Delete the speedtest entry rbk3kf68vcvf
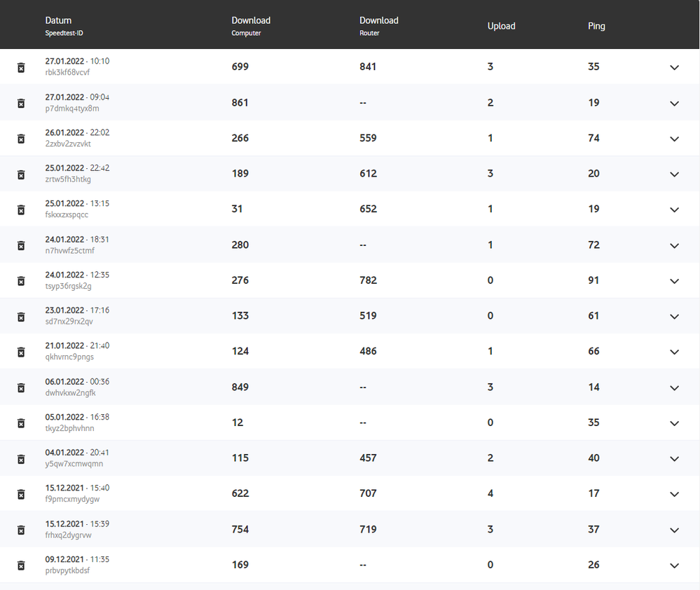 tap(21, 67)
